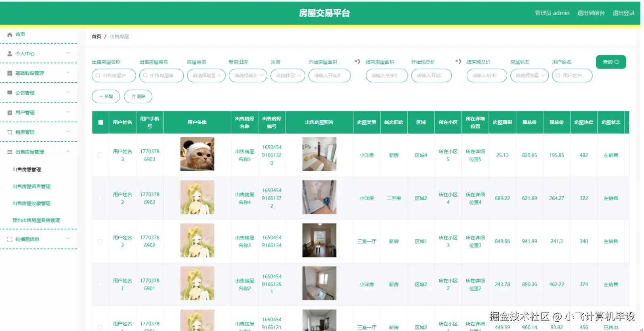Open the user avatar in 出售房屋名称4 row
This screenshot has width=644, height=331.
[197, 197]
